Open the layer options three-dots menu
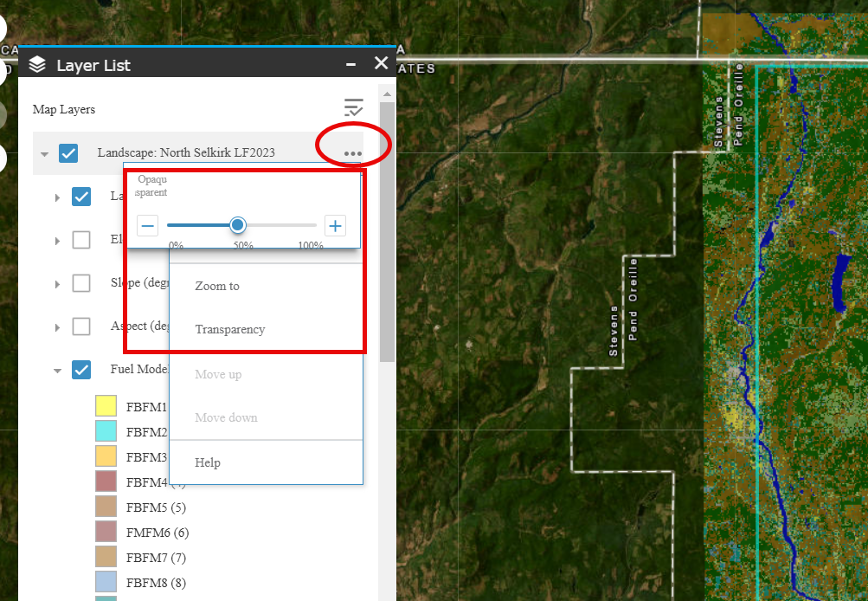This screenshot has width=868, height=601. pos(351,153)
